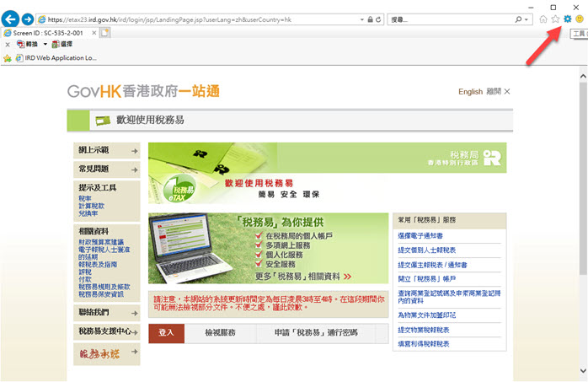Refresh the page with the reload icon

pyautogui.click(x=378, y=19)
